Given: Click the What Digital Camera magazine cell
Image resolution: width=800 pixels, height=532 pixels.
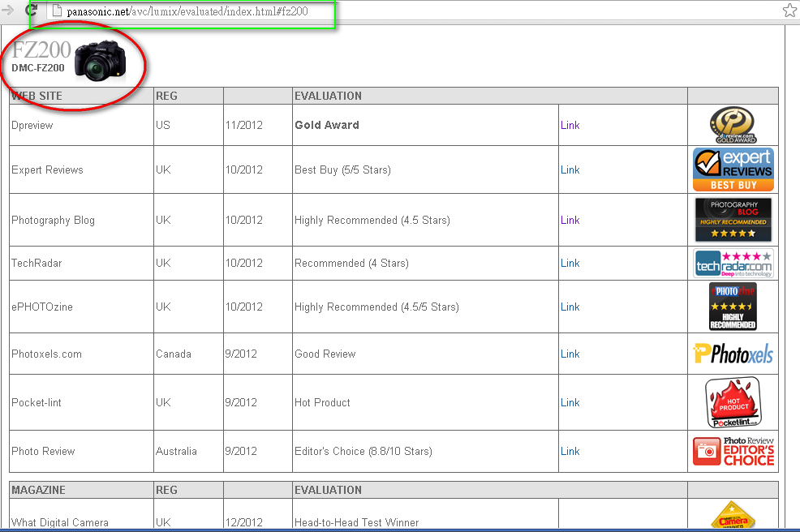Looking at the screenshot, I should click(81, 514).
